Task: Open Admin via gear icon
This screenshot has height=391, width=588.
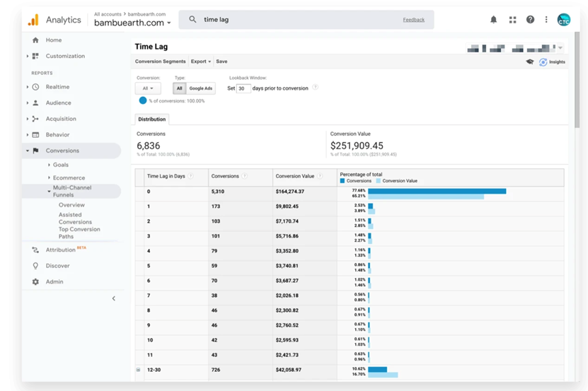Action: pos(35,281)
